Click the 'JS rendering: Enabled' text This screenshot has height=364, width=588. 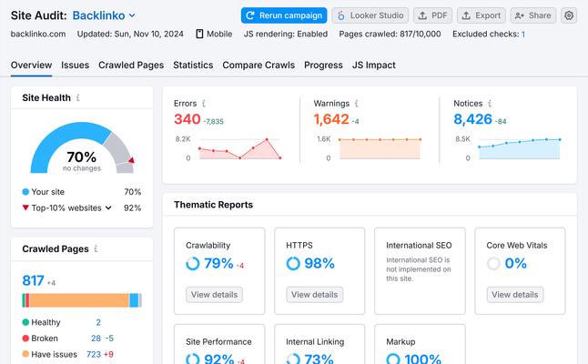tap(286, 34)
